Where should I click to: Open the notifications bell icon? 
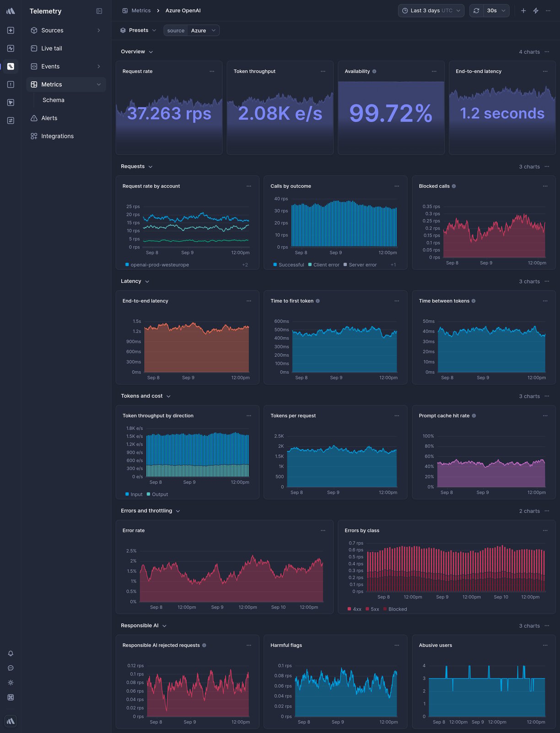[11, 653]
